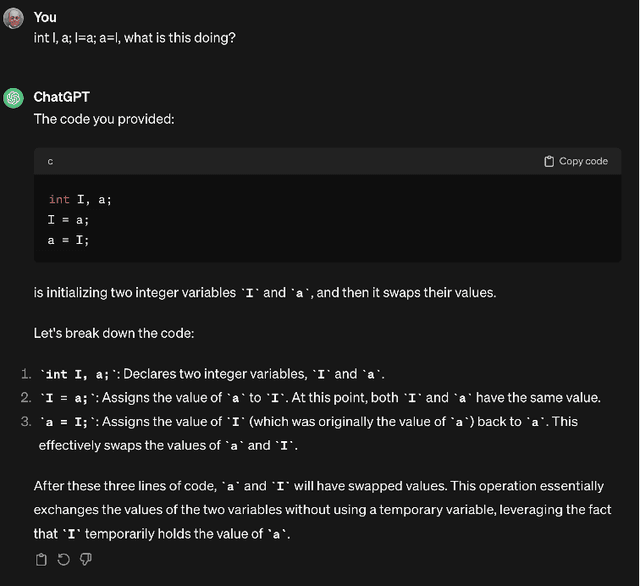Click the user's question message text
The height and width of the screenshot is (586, 640).
pos(134,38)
